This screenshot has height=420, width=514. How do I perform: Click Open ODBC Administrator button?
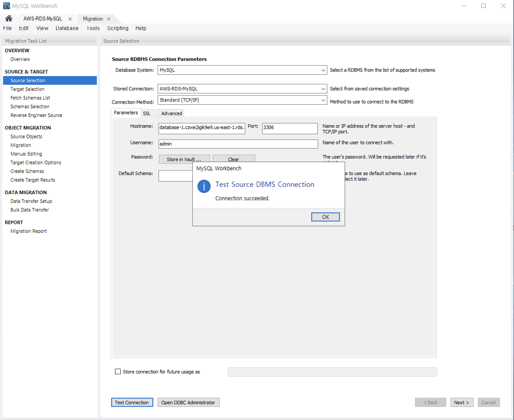coord(188,402)
